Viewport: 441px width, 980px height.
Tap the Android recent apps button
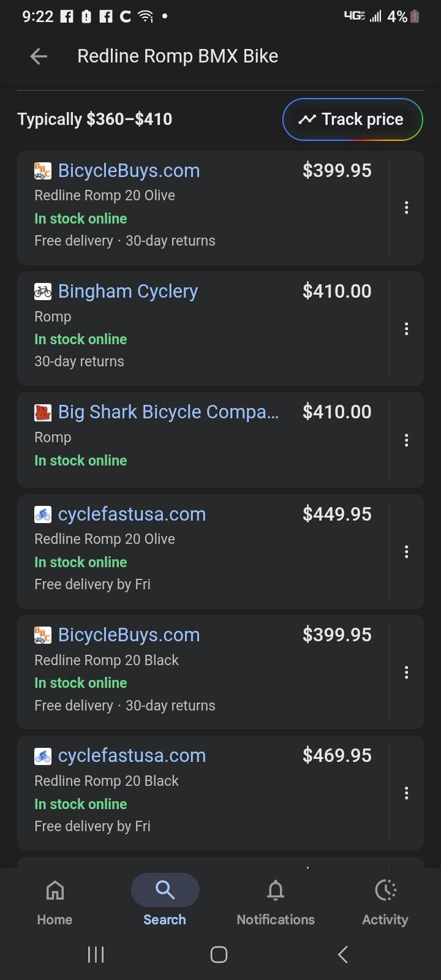coord(96,954)
